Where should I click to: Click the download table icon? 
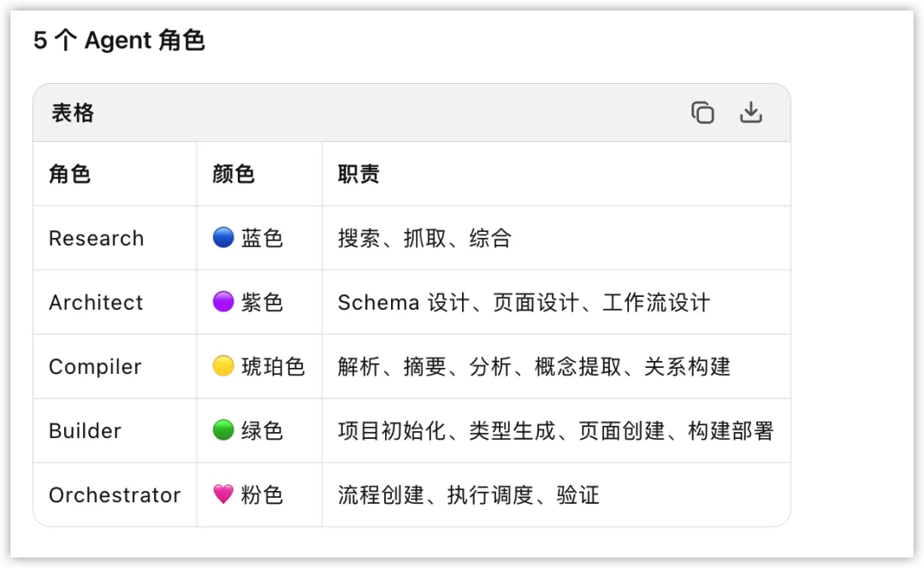click(x=750, y=113)
